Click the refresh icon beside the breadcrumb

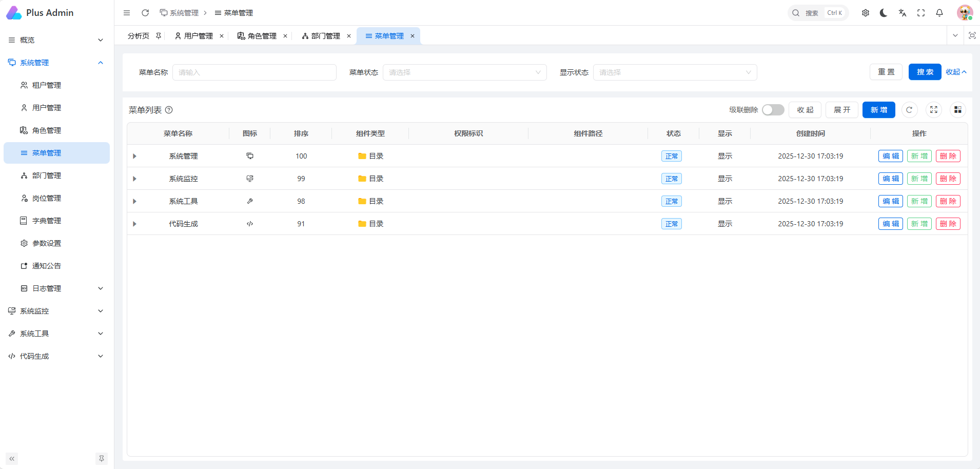click(145, 13)
